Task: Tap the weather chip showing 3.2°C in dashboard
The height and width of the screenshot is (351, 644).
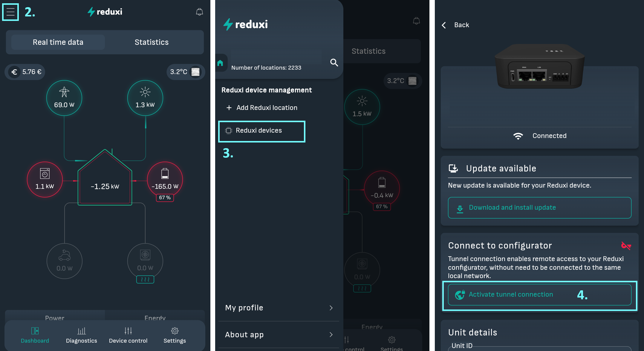Action: pyautogui.click(x=186, y=72)
